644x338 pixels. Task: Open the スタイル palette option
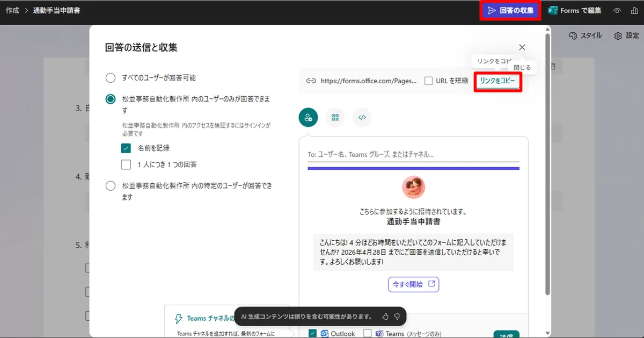585,35
